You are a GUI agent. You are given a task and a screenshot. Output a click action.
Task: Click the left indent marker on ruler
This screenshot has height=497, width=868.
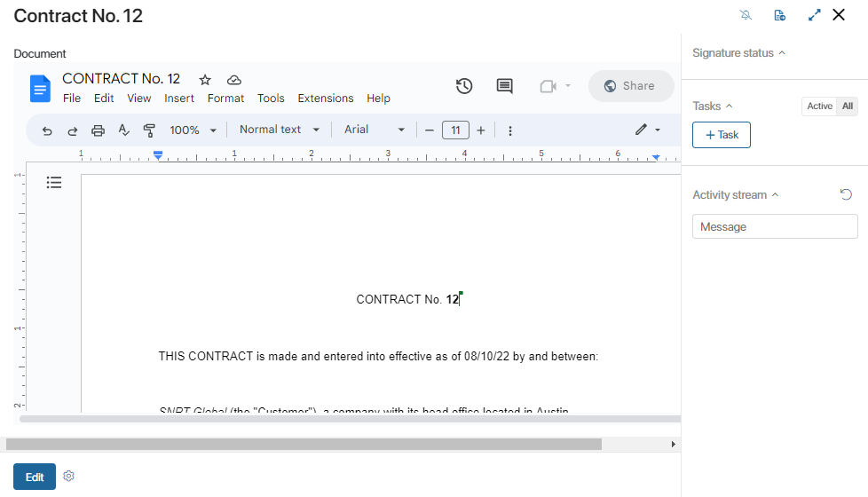click(158, 155)
